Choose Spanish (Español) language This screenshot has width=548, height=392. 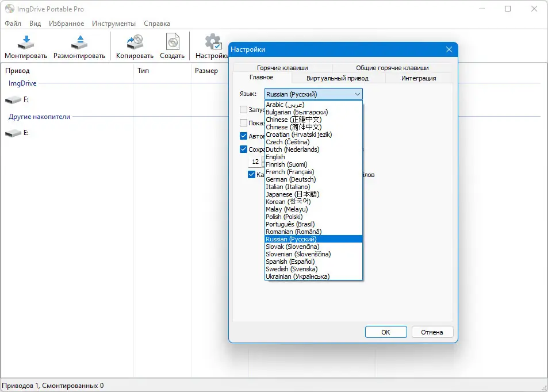coord(313,262)
